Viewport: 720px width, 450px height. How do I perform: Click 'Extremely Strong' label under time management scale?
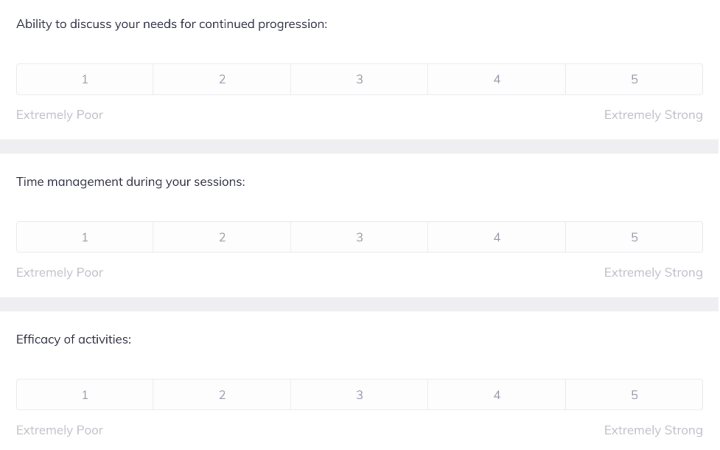[x=653, y=272]
